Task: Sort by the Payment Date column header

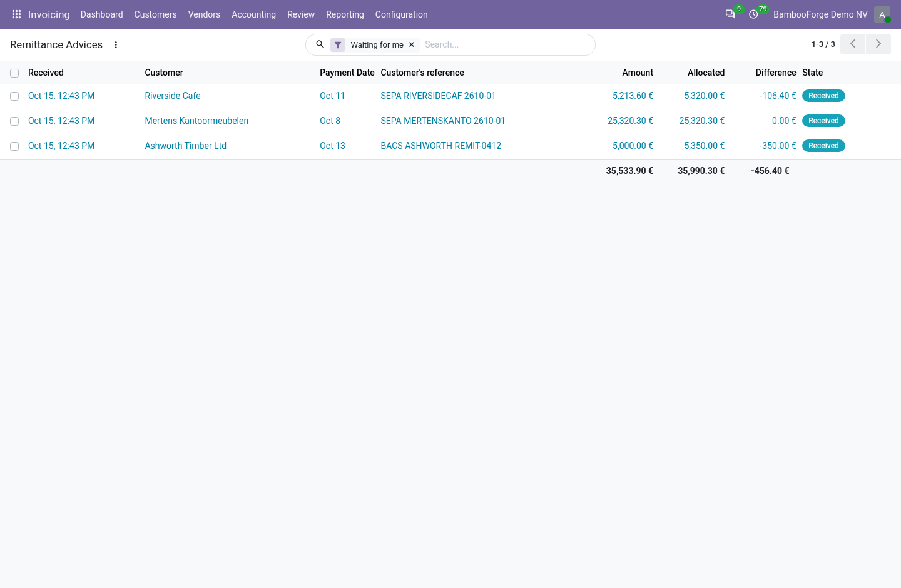Action: pos(347,73)
